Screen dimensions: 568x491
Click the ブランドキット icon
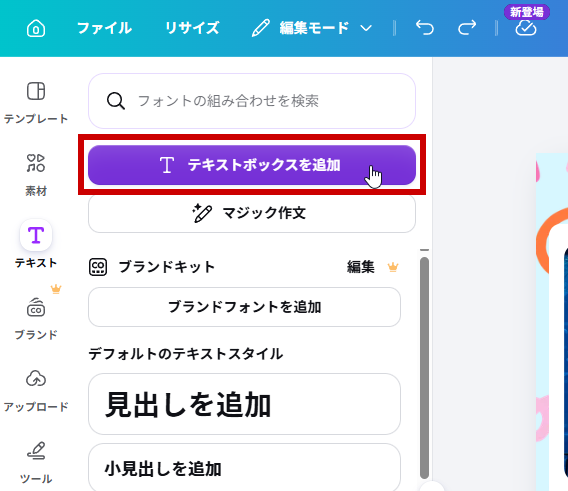[98, 267]
